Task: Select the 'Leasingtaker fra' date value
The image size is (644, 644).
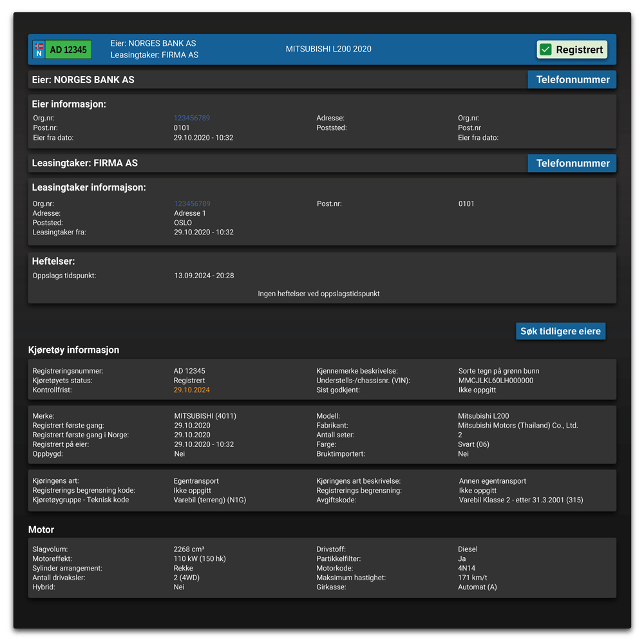Action: click(x=204, y=232)
